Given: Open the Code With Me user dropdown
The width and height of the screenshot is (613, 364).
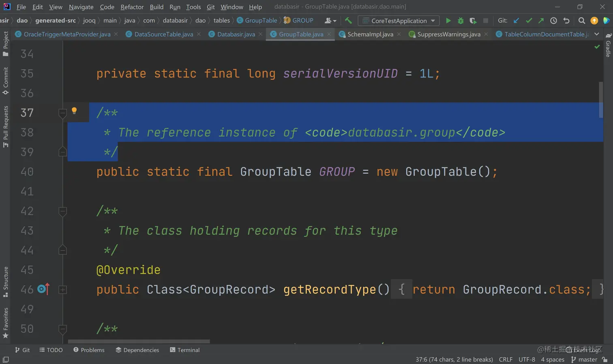Looking at the screenshot, I should (x=330, y=21).
